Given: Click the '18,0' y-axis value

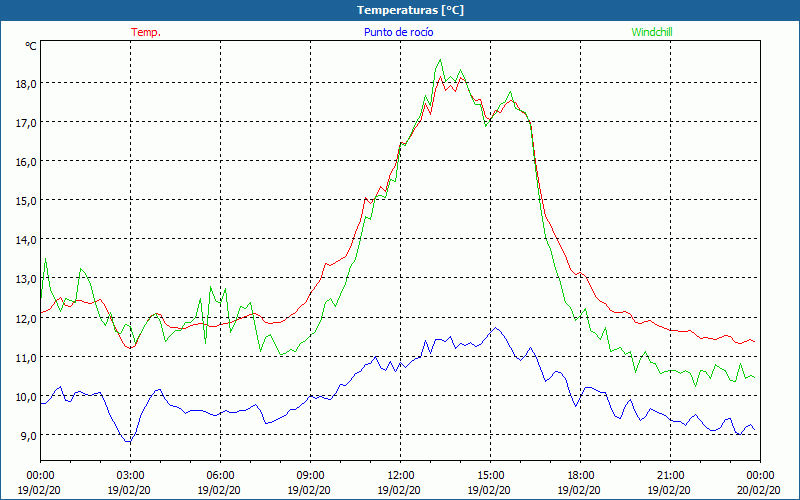Looking at the screenshot, I should coord(26,84).
